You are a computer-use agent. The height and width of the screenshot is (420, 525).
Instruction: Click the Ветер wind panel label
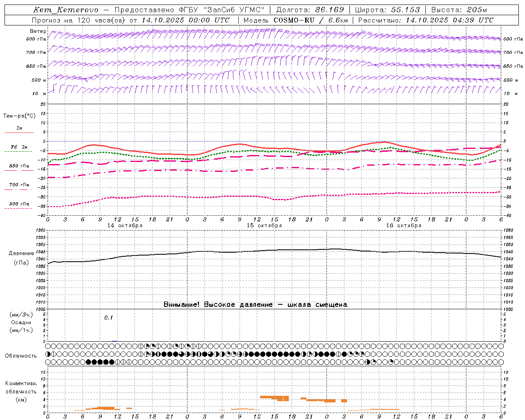tap(38, 31)
